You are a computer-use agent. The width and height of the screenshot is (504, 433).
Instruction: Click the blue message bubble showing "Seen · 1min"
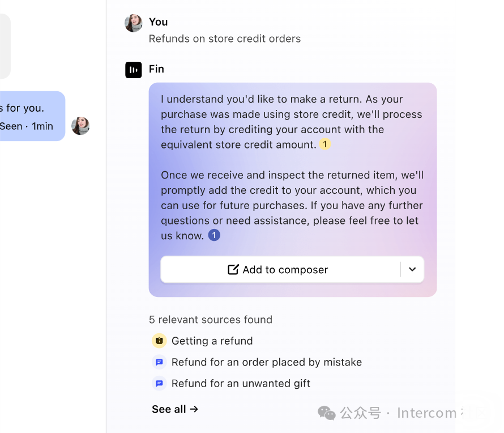click(x=31, y=116)
